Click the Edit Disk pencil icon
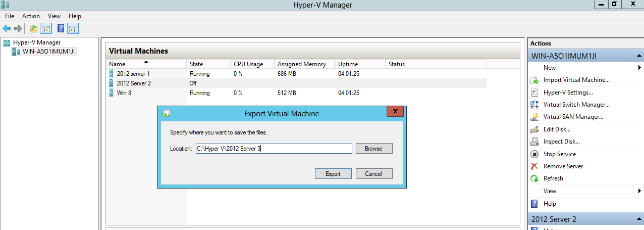Screen dimensions: 644x230 534,129
